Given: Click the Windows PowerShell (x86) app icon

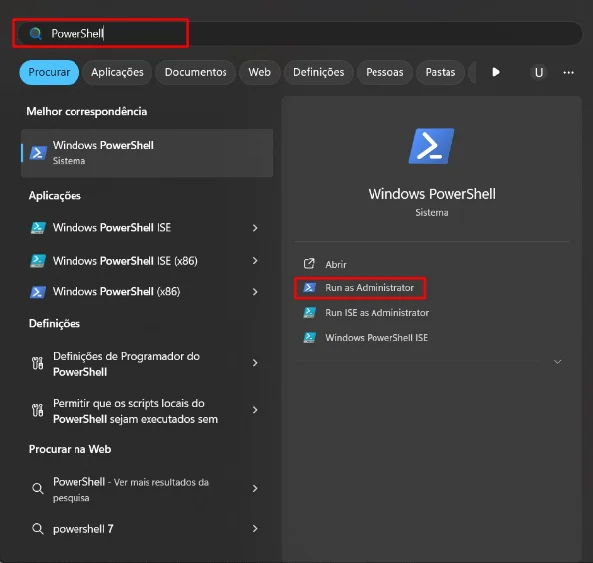Looking at the screenshot, I should coord(38,292).
